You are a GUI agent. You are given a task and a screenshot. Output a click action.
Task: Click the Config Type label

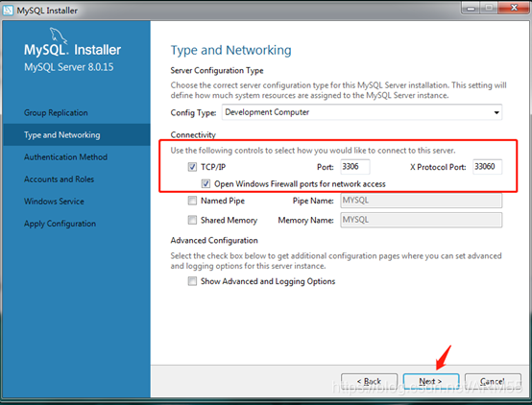193,112
